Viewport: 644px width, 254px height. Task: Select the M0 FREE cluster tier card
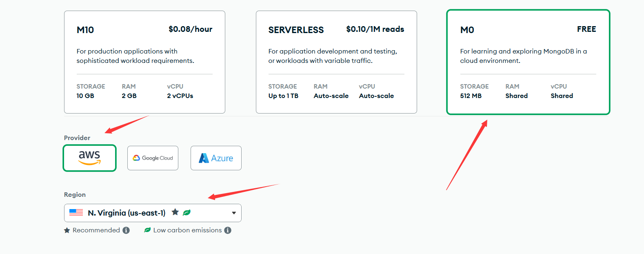coord(528,62)
